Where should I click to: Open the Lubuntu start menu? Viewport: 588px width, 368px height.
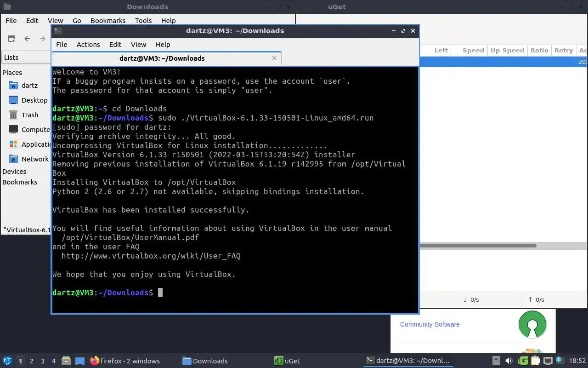(x=7, y=361)
